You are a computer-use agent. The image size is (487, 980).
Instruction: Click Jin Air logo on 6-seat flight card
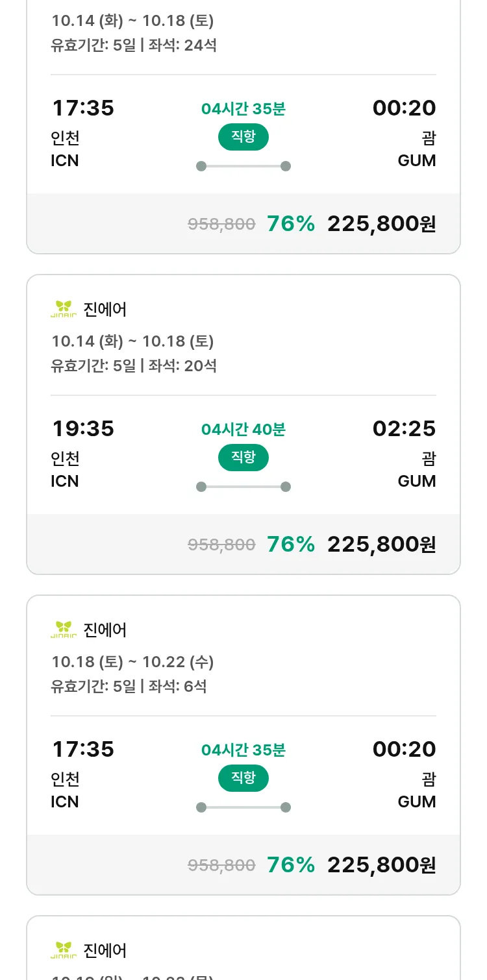click(x=64, y=630)
